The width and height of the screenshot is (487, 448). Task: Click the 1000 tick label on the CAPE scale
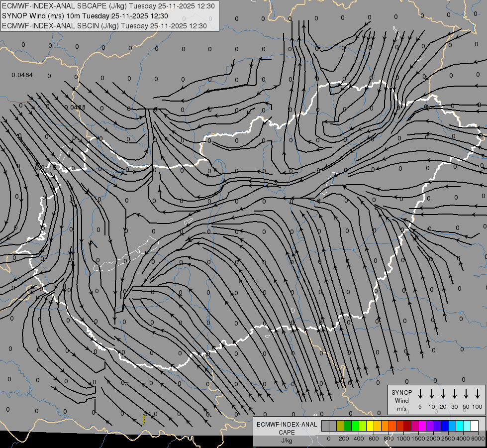coord(403,439)
